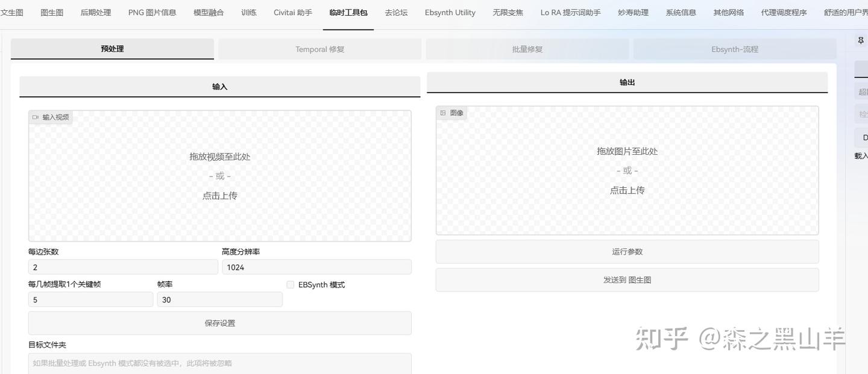Click the 帧率 input field
The image size is (868, 374).
(219, 299)
